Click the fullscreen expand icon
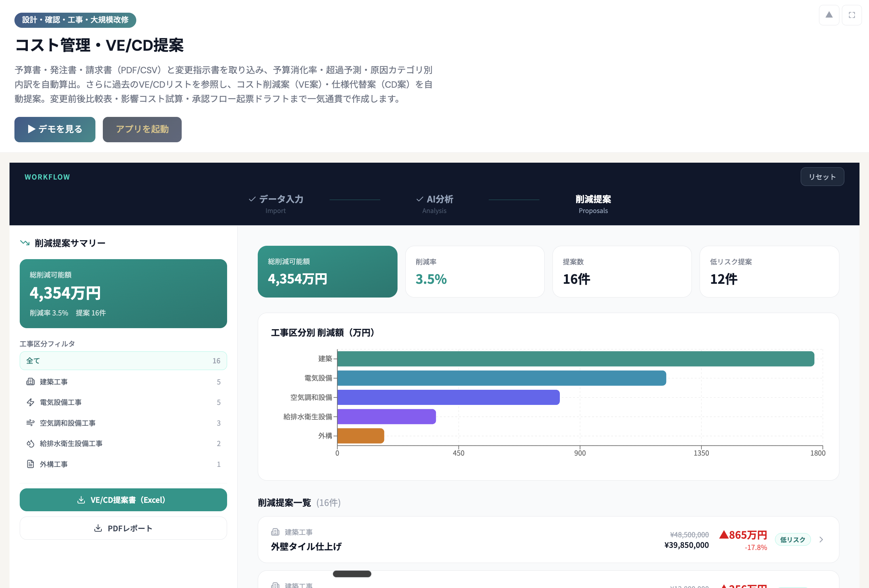Image resolution: width=869 pixels, height=588 pixels. (x=852, y=15)
